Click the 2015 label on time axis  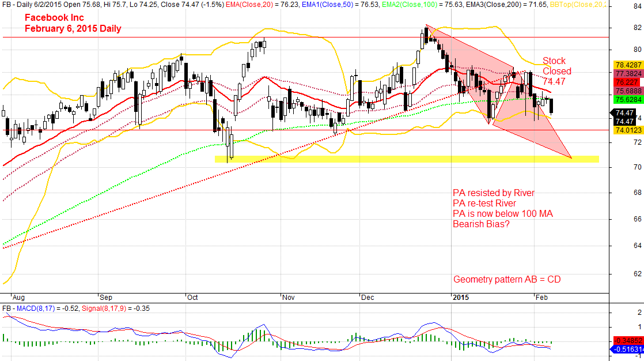click(461, 297)
